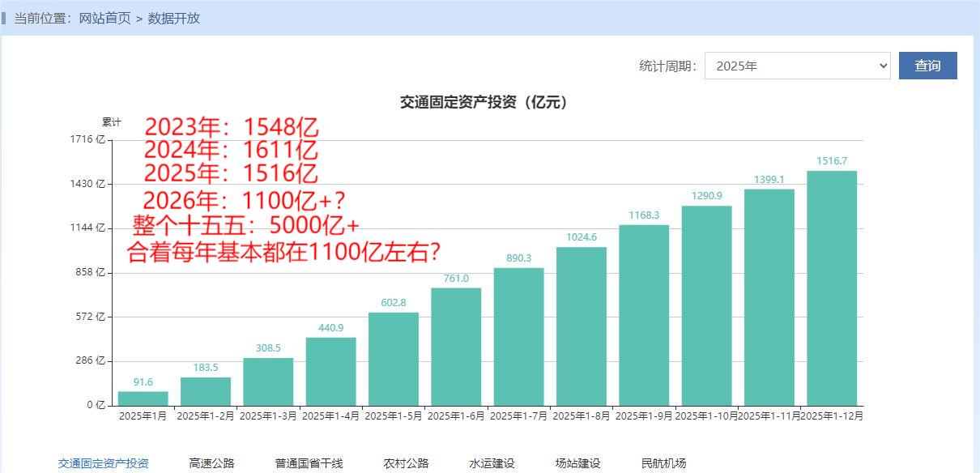Image resolution: width=980 pixels, height=473 pixels.
Task: Click the 761.0 data label
Action: [456, 279]
